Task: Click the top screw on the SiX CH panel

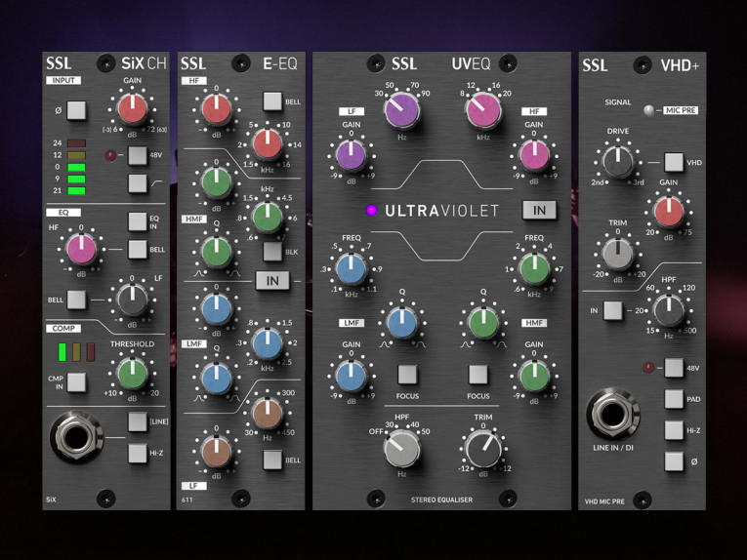Action: coord(105,63)
